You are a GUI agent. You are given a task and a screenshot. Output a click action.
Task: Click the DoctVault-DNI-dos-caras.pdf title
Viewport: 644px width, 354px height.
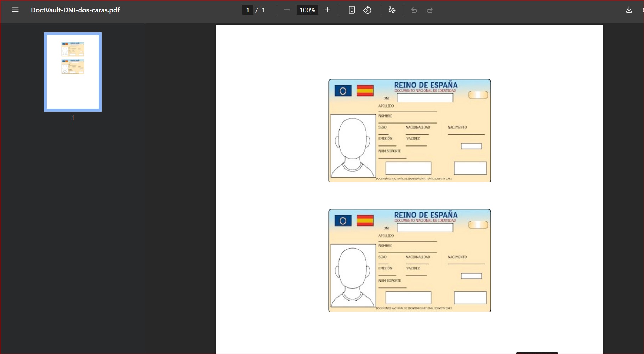75,10
